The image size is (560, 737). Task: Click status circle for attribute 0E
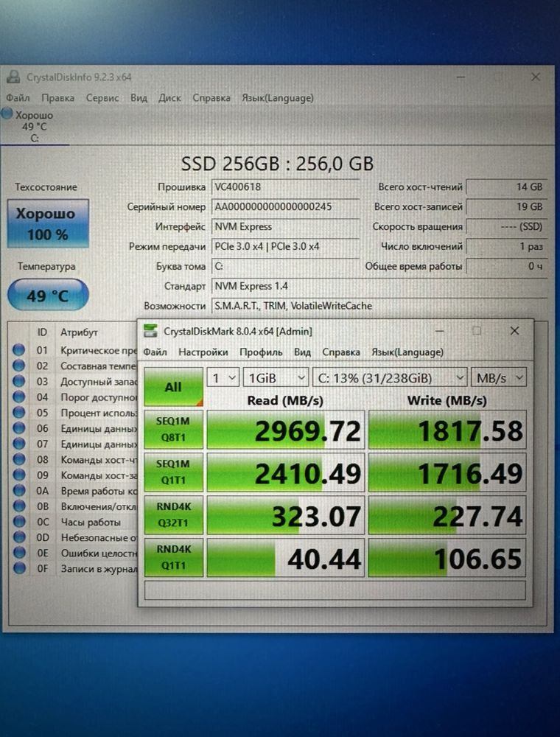coord(19,553)
